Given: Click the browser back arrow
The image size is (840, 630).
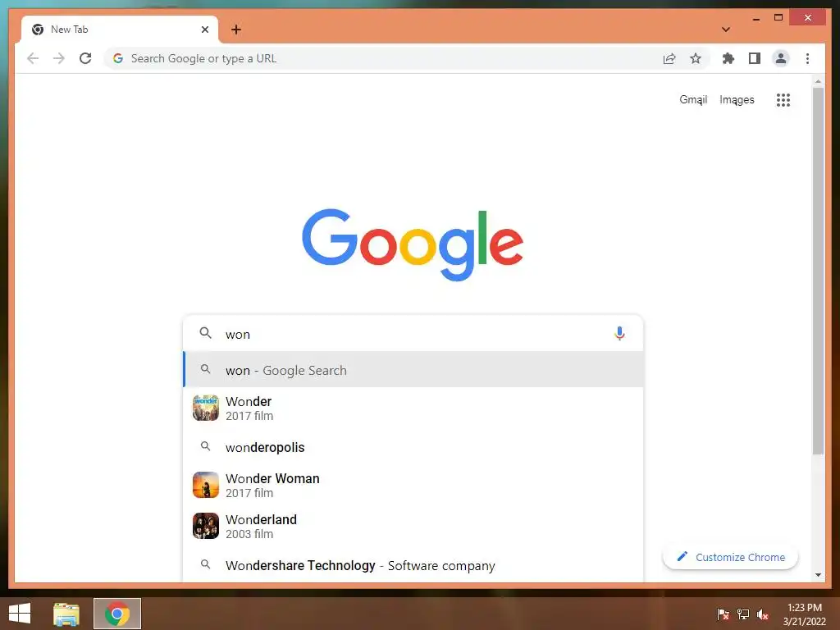Looking at the screenshot, I should [x=33, y=58].
